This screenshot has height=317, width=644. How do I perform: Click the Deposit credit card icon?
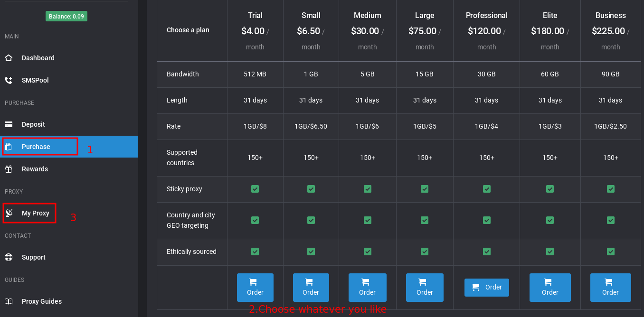[x=9, y=124]
